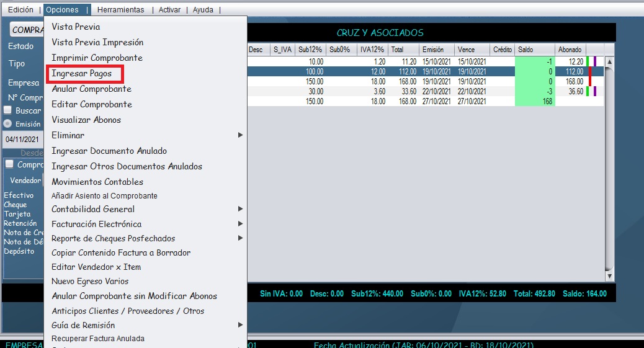
Task: Select the Emisión radio button
Action: tap(8, 123)
